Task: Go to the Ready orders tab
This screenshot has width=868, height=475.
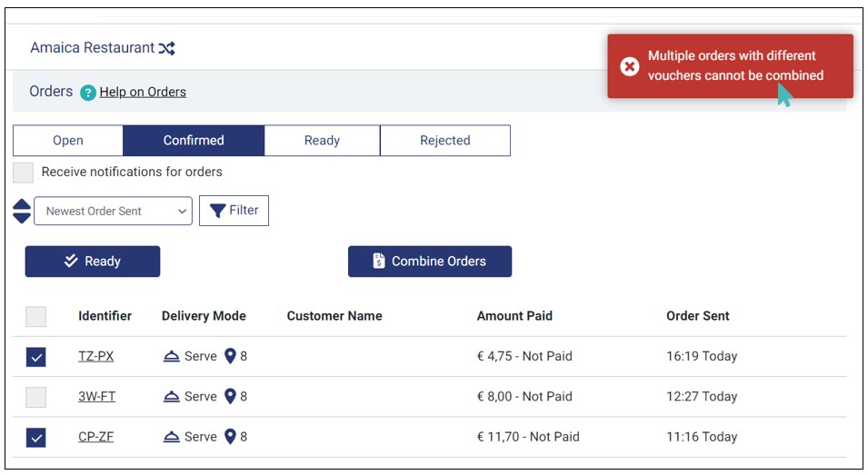Action: 322,141
